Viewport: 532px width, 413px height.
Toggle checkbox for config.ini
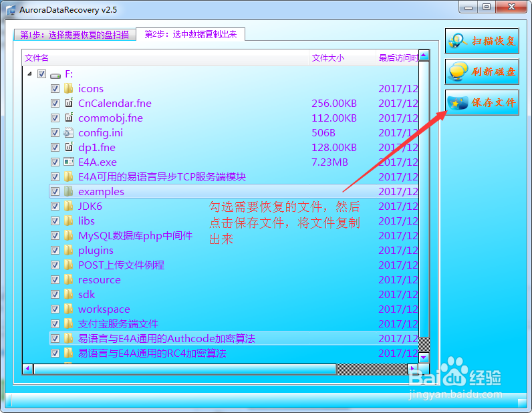click(x=55, y=133)
